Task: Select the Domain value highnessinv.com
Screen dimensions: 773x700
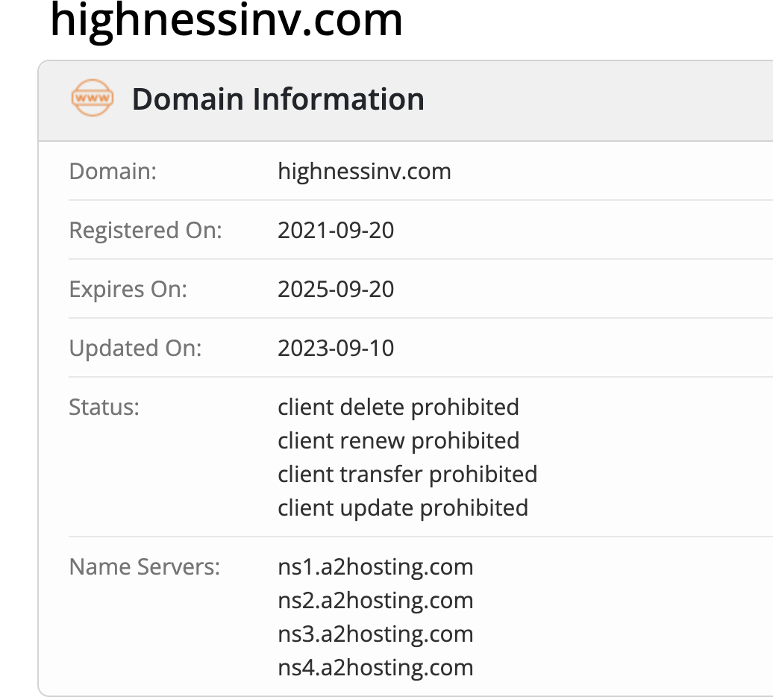Action: (x=364, y=172)
